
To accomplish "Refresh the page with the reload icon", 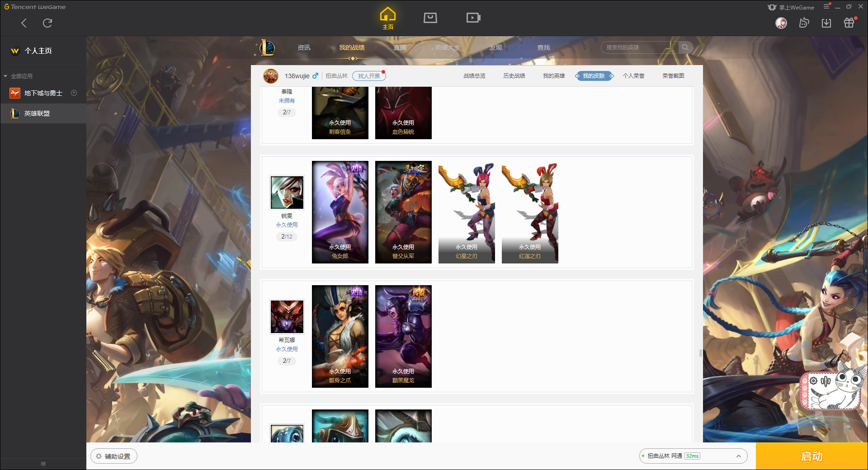I will 47,23.
